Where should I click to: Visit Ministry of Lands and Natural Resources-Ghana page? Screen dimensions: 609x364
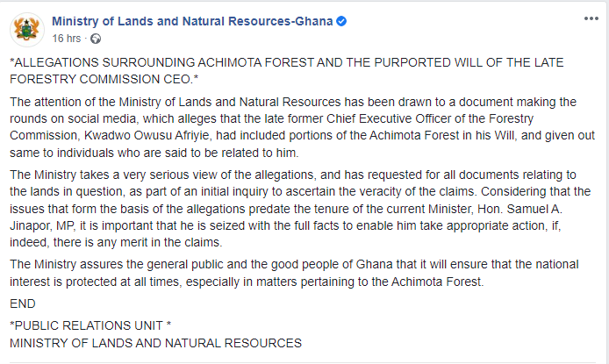tap(192, 21)
